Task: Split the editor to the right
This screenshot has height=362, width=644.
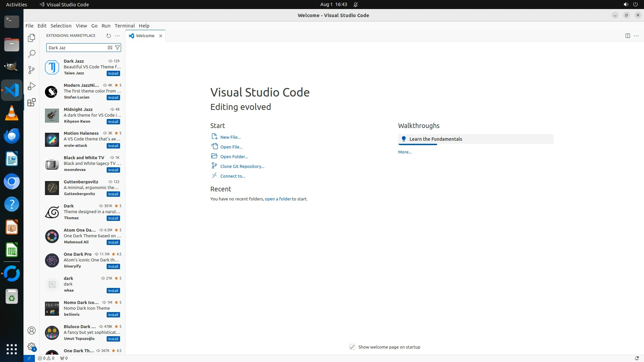Action: click(x=627, y=36)
